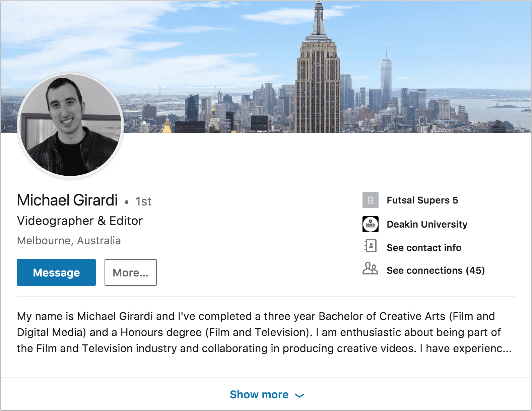The width and height of the screenshot is (532, 411).
Task: Open Michael Girardi's profile photo
Action: (x=70, y=125)
